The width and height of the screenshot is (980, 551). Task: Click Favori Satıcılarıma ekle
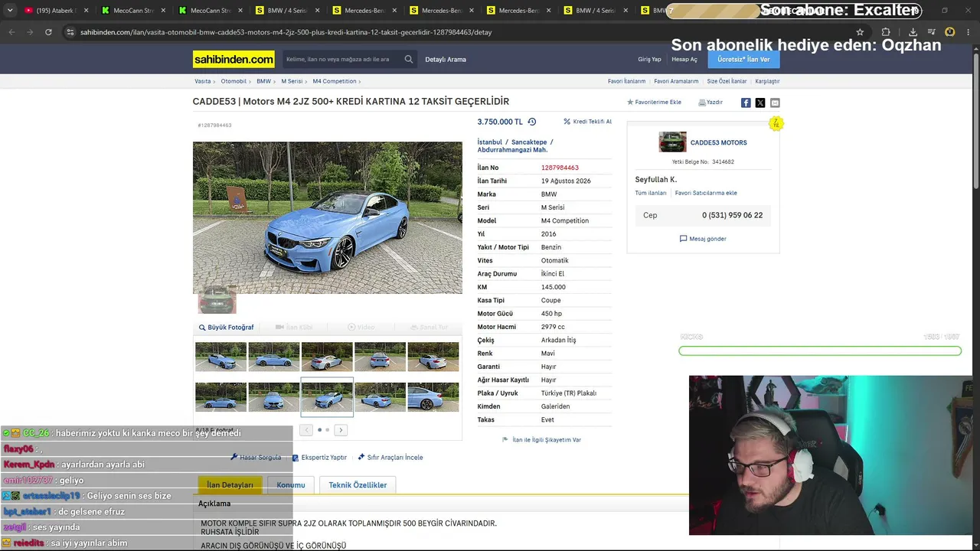point(706,193)
